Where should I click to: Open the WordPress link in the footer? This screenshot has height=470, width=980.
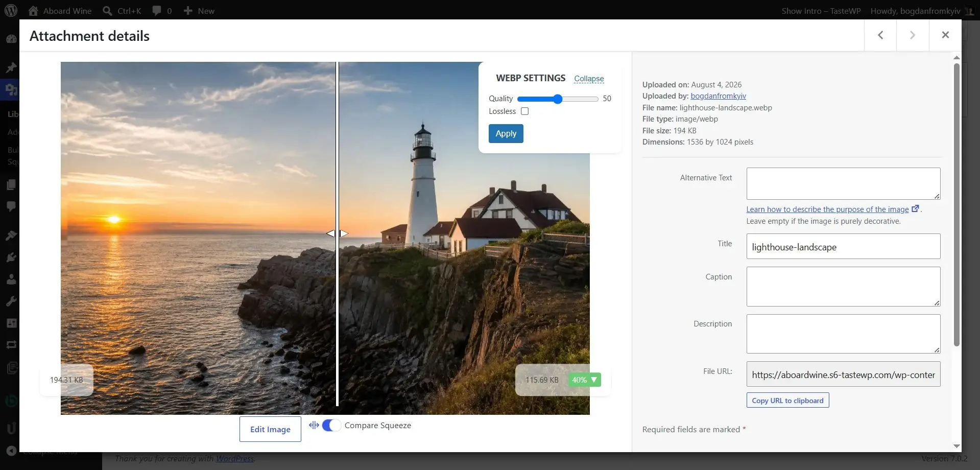coord(234,458)
